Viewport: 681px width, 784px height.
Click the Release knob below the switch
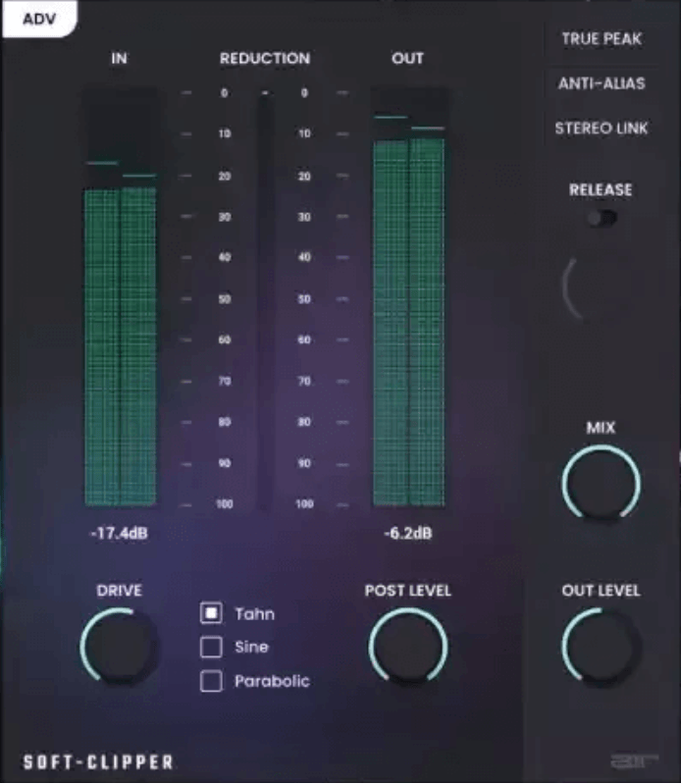[x=601, y=288]
